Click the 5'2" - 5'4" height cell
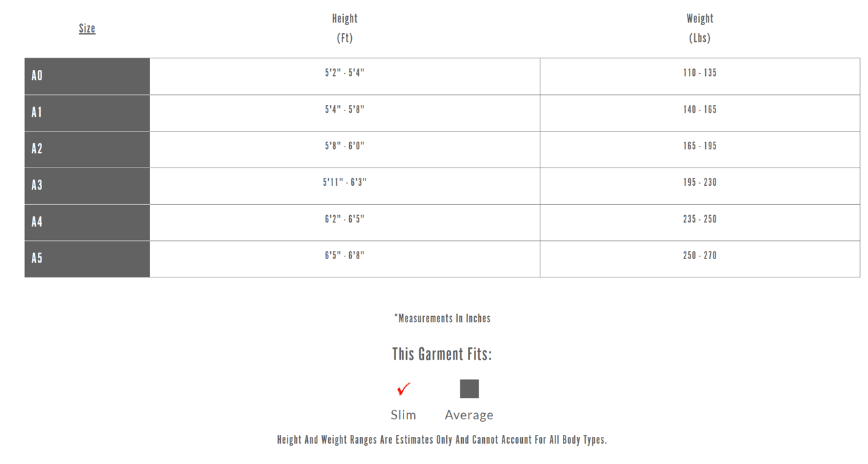 [344, 73]
